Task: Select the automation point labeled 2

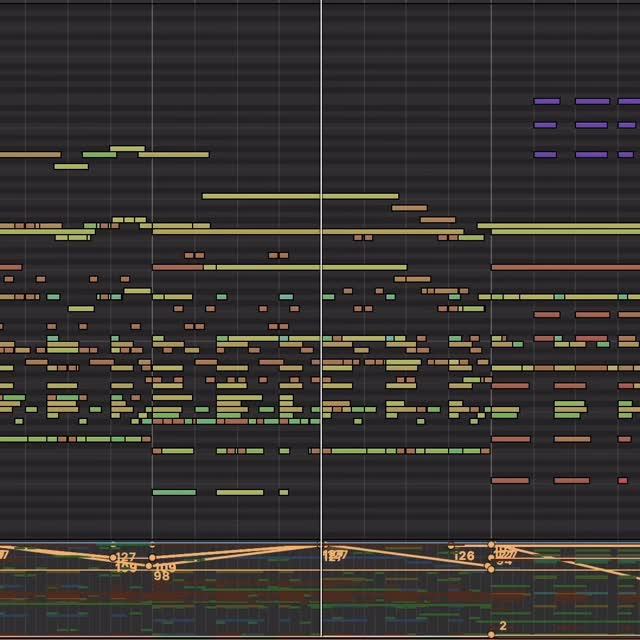Action: pos(491,635)
